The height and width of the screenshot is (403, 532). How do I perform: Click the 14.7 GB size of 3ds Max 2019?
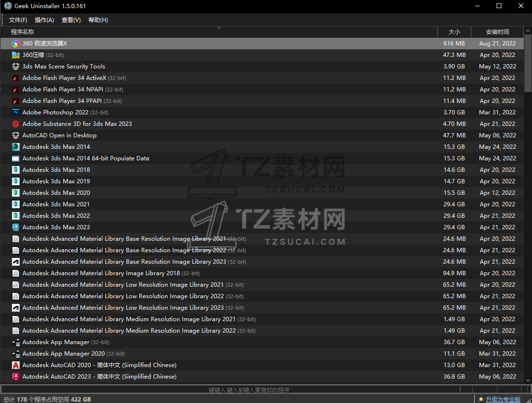(x=454, y=181)
